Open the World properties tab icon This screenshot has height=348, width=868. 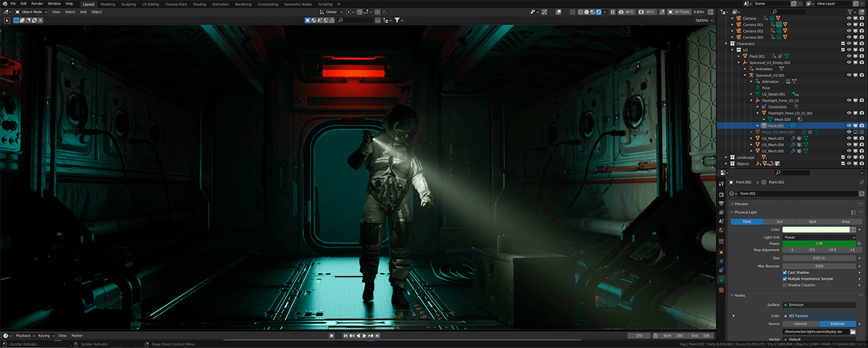click(722, 230)
